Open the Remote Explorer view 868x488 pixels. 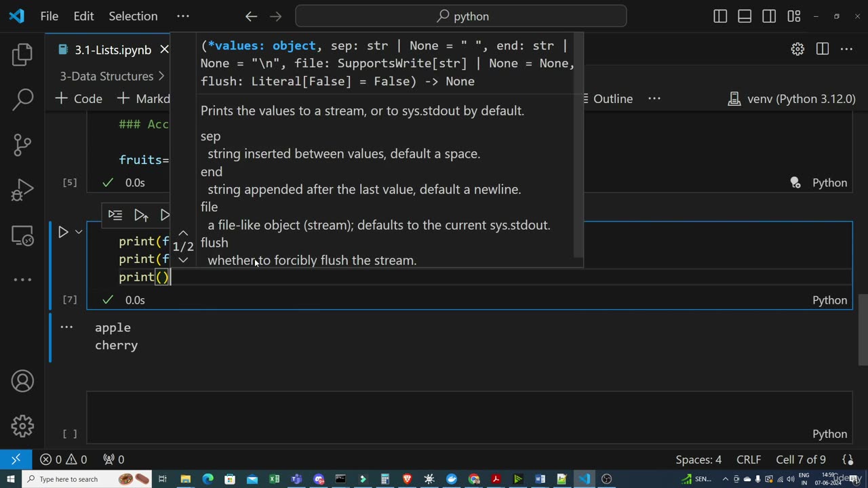pyautogui.click(x=22, y=235)
